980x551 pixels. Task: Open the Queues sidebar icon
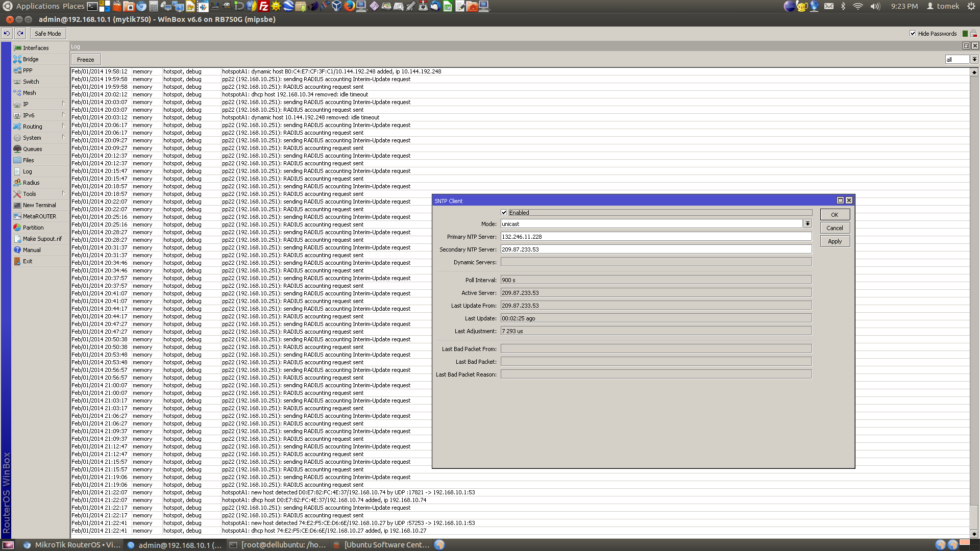[x=17, y=149]
